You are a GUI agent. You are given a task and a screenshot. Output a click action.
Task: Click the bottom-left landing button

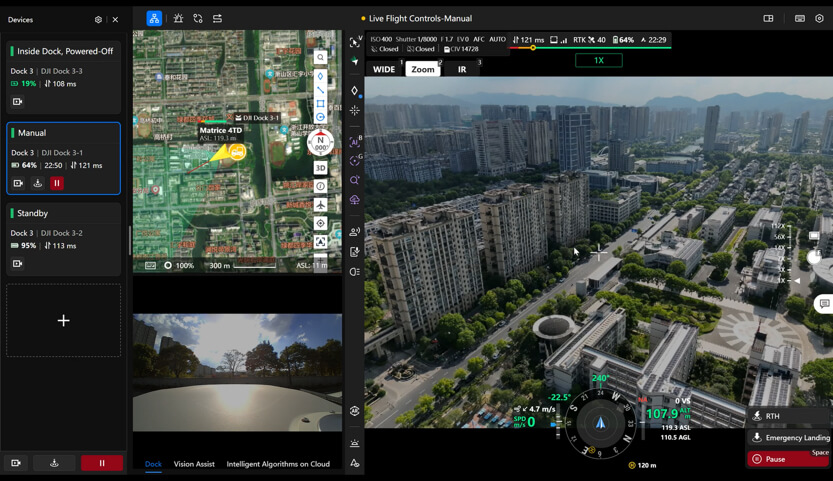click(54, 463)
